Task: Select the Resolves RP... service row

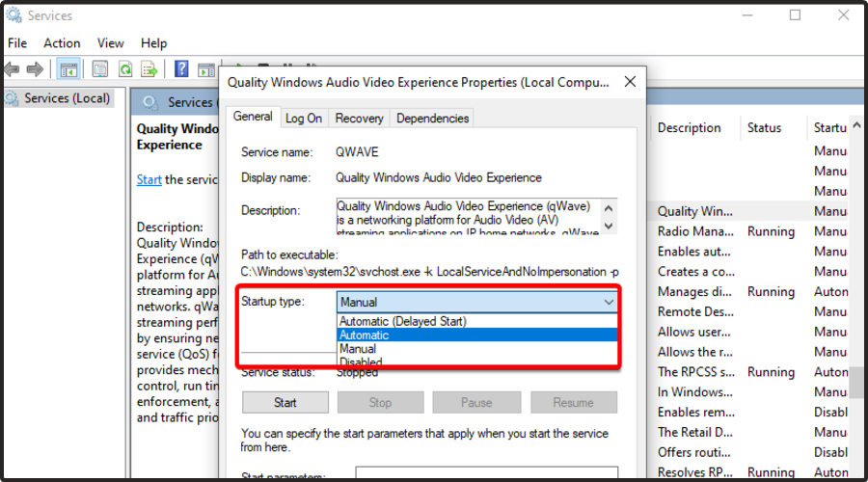Action: (x=749, y=472)
